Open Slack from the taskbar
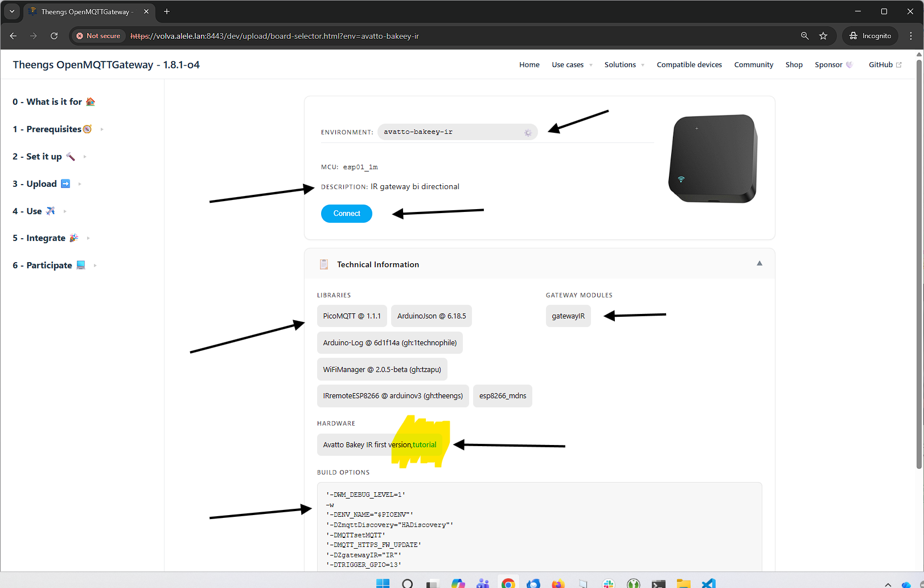924x588 pixels. point(609,583)
